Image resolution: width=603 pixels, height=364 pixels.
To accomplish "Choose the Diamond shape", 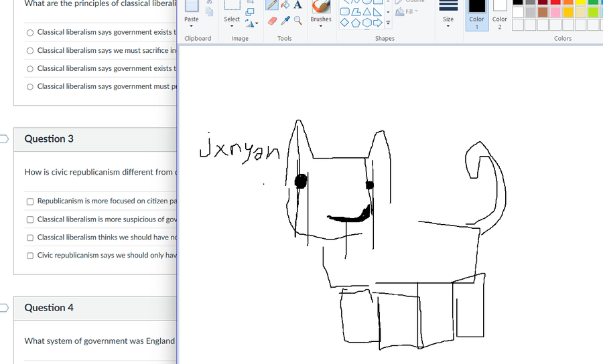I will point(344,23).
